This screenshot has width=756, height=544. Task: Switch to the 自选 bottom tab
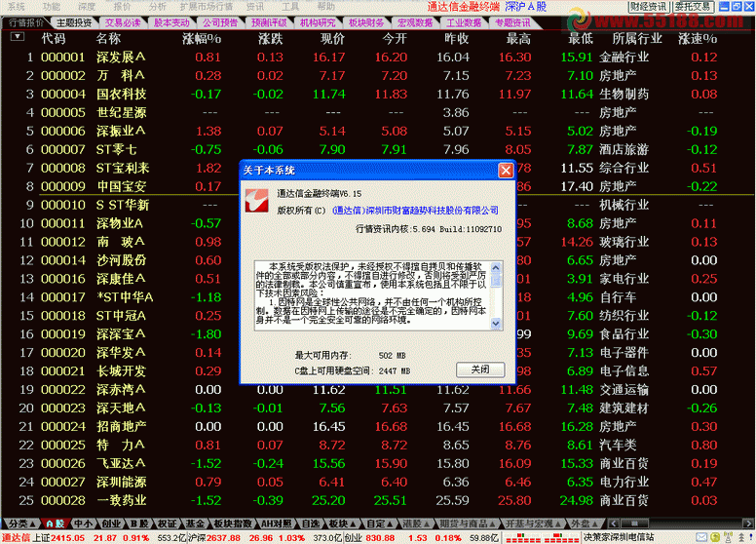coord(311,524)
